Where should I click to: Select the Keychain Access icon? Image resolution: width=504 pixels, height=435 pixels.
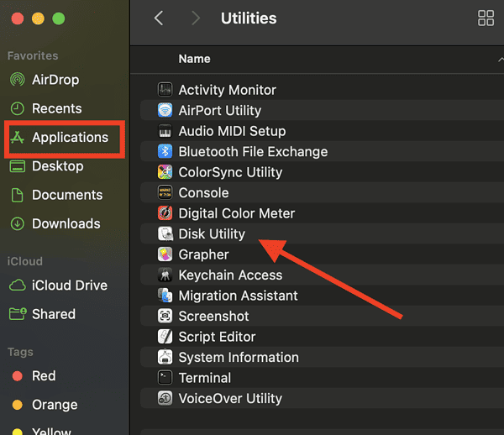[x=165, y=275]
